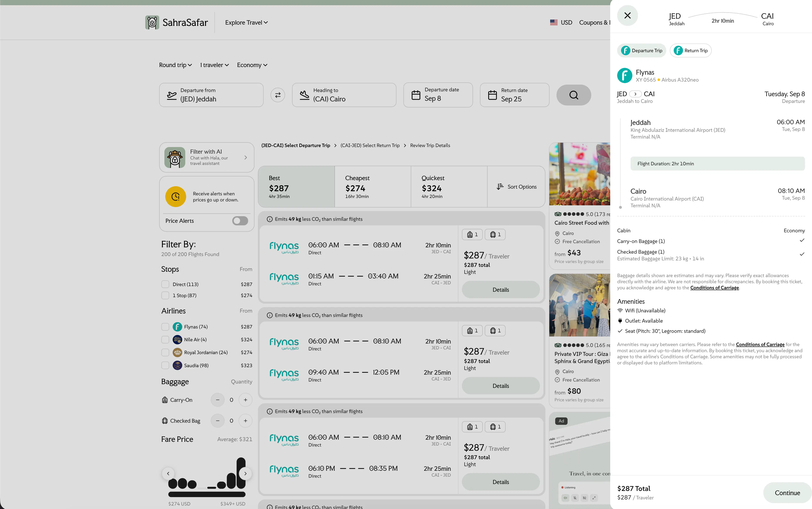Click the Royal Jordanian crown logo
Image resolution: width=812 pixels, height=509 pixels.
(177, 352)
